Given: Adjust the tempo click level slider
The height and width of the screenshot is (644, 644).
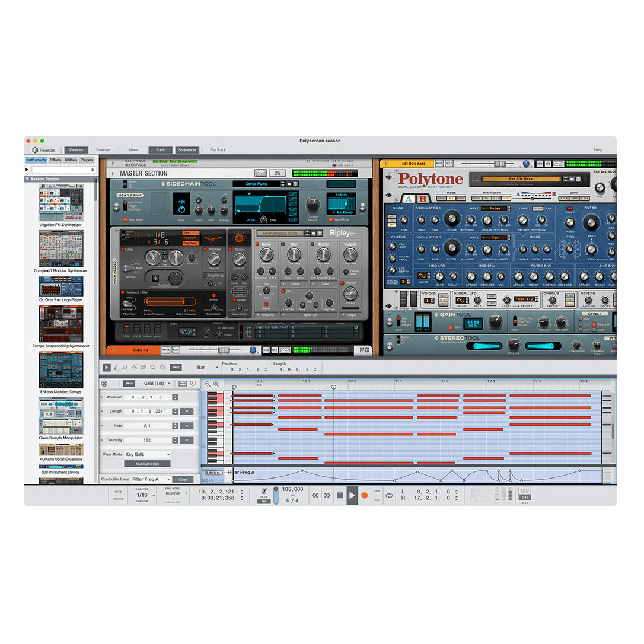Looking at the screenshot, I should [276, 495].
